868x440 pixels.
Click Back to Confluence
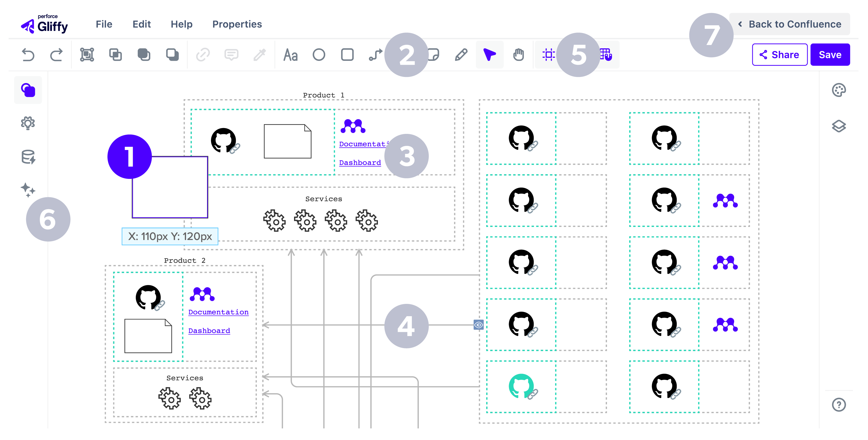pyautogui.click(x=790, y=24)
